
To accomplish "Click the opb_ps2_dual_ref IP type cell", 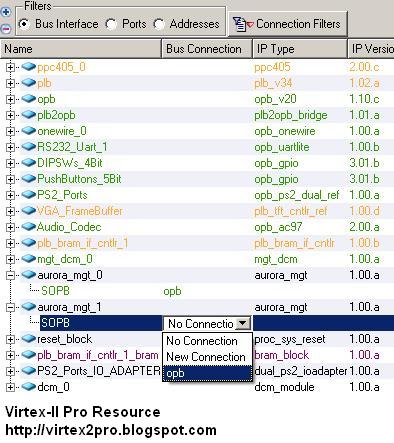I will point(297,195).
